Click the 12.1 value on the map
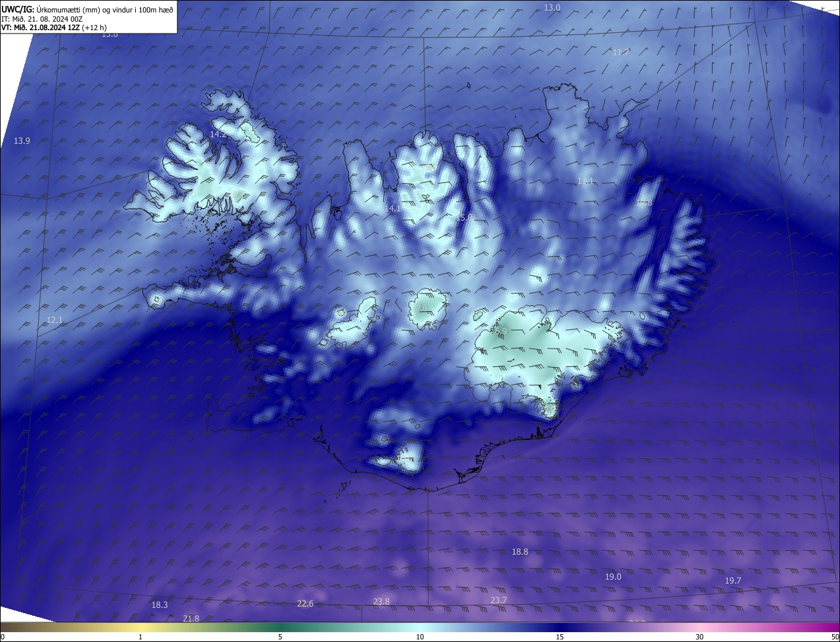The image size is (840, 642). [54, 320]
